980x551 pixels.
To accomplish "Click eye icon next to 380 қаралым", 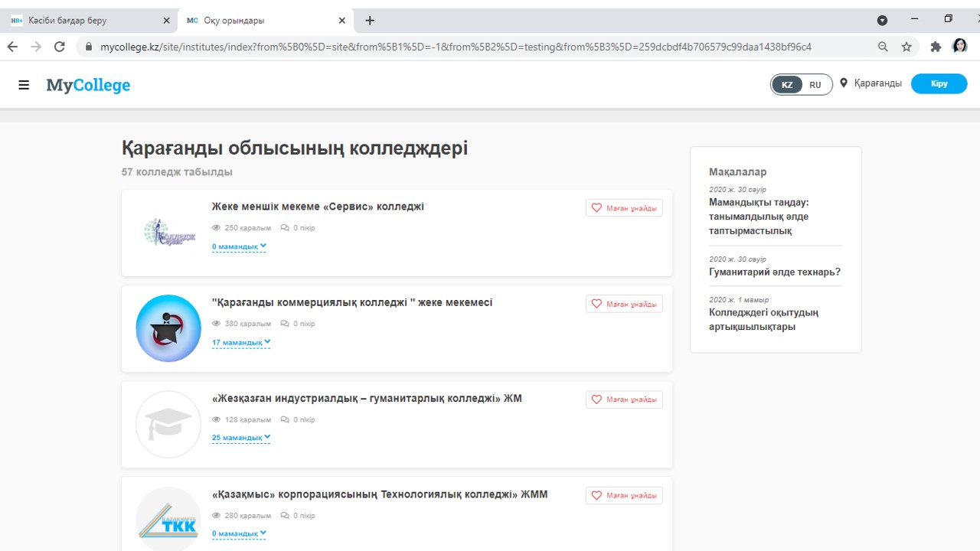I will coord(216,324).
